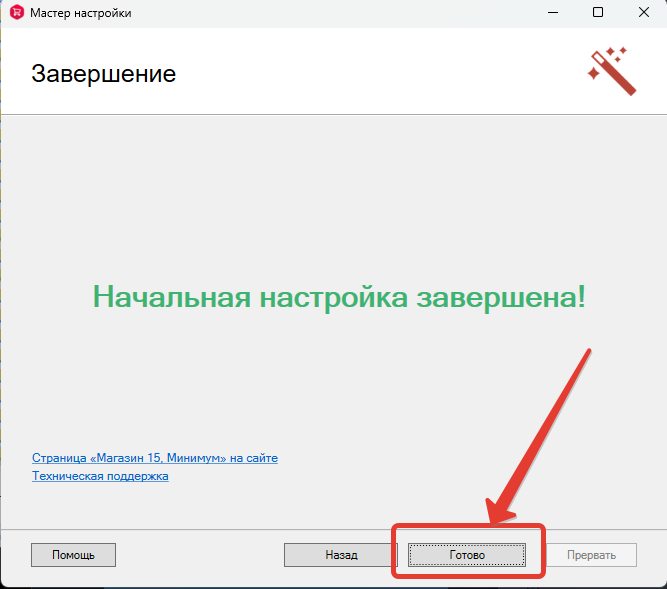This screenshot has height=589, width=667.
Task: Click empty white header area beside Завершение
Action: pos(380,74)
